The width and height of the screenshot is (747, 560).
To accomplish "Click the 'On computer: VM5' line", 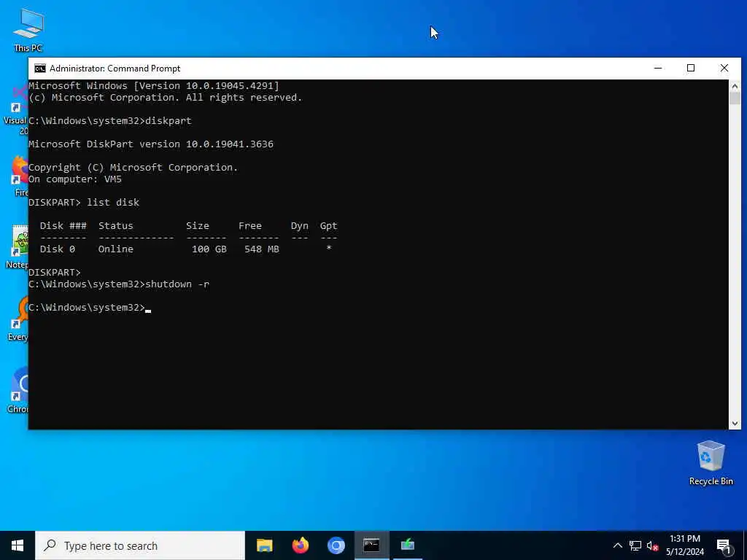I will point(75,179).
